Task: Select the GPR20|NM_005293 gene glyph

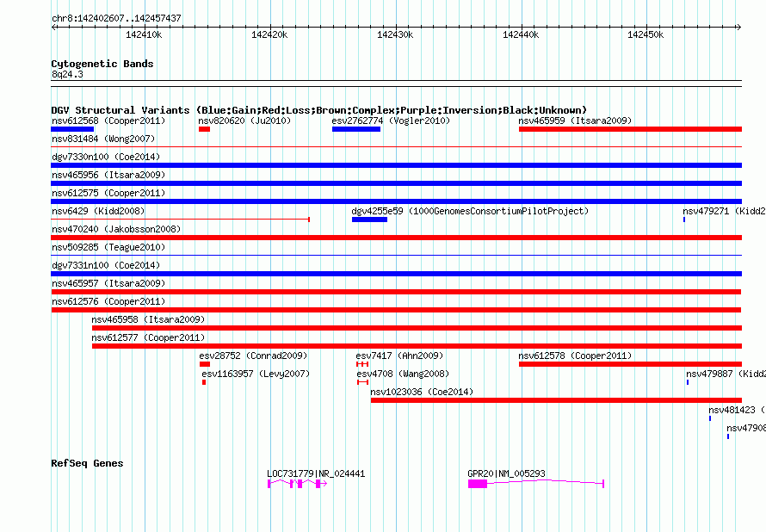Action: click(x=536, y=484)
